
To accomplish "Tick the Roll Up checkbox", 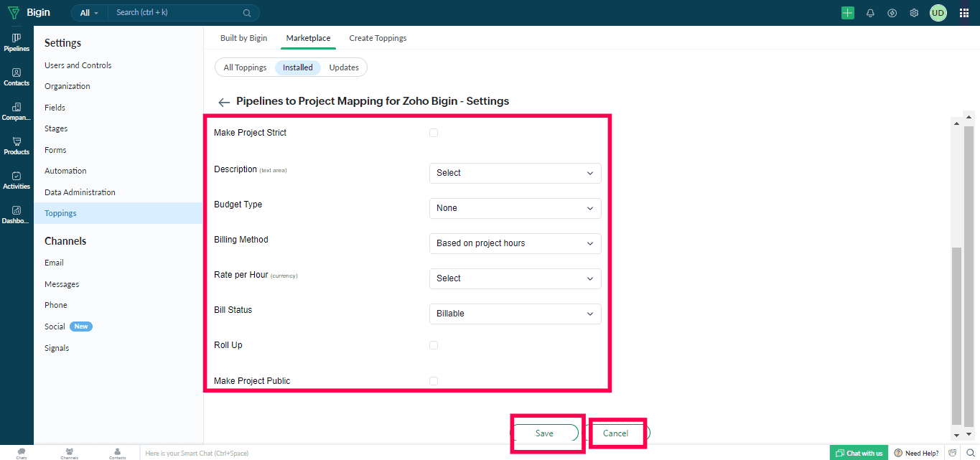I will tap(434, 345).
